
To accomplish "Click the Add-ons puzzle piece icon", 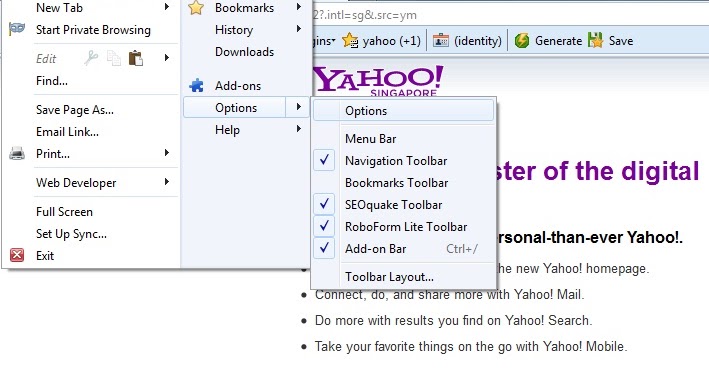I will tap(196, 85).
